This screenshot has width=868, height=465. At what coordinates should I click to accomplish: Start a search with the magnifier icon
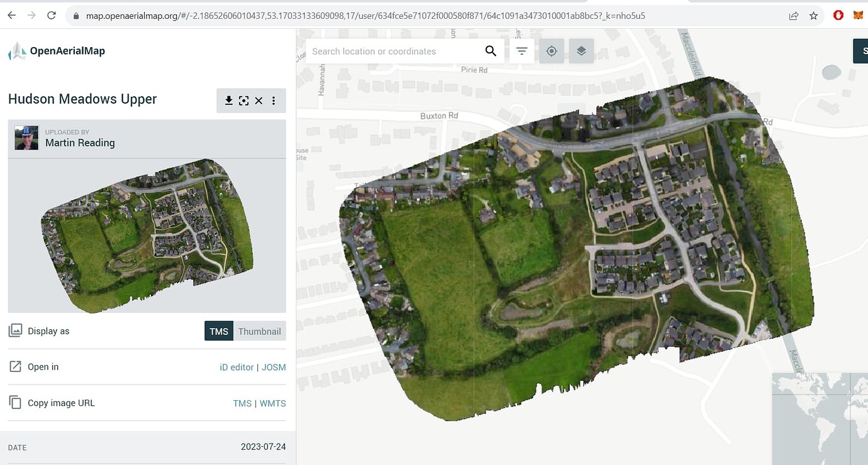click(x=491, y=51)
